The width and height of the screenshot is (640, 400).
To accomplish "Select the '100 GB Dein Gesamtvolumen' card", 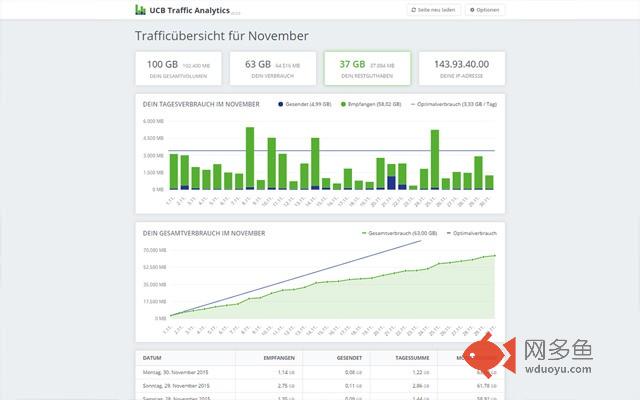I will point(178,69).
